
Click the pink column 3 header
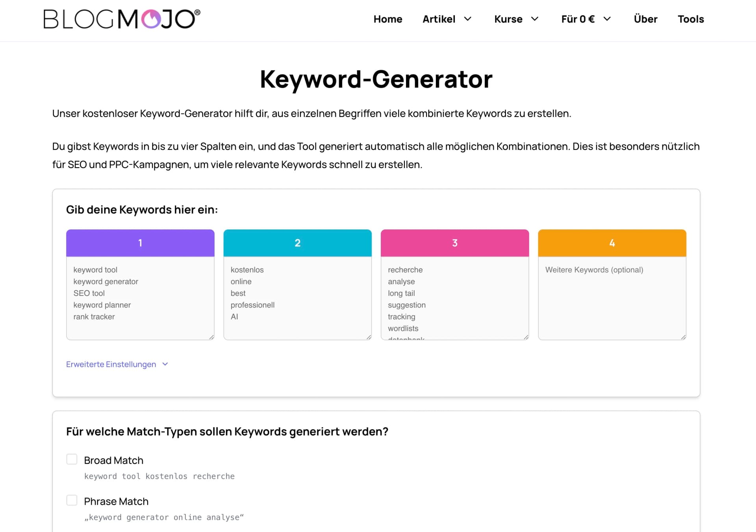[x=455, y=243]
